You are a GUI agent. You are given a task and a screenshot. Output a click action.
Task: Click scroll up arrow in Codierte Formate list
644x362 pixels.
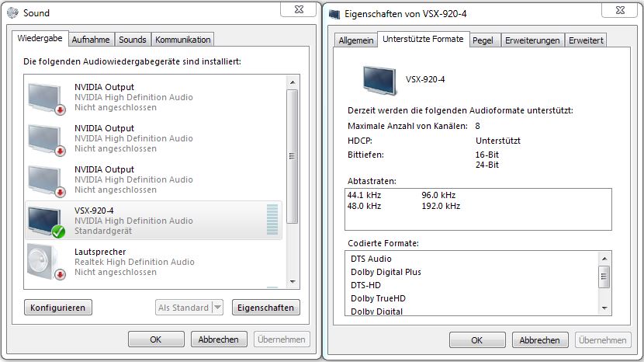point(604,259)
